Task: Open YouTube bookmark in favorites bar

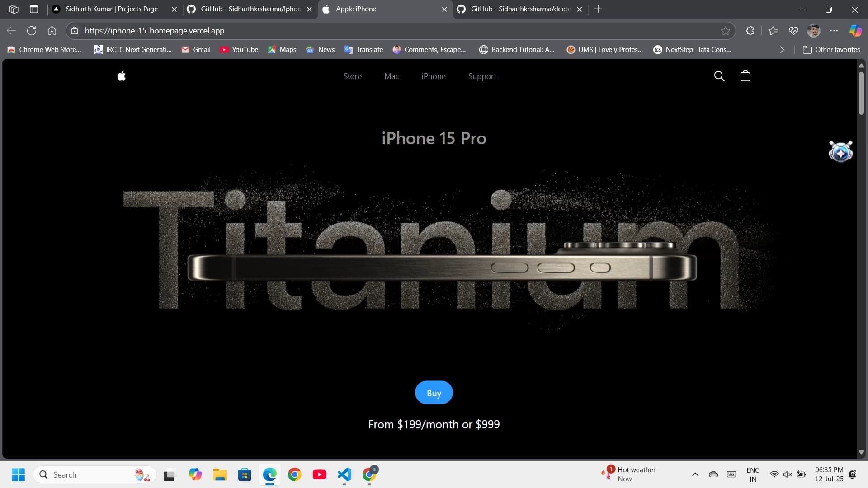Action: tap(239, 50)
